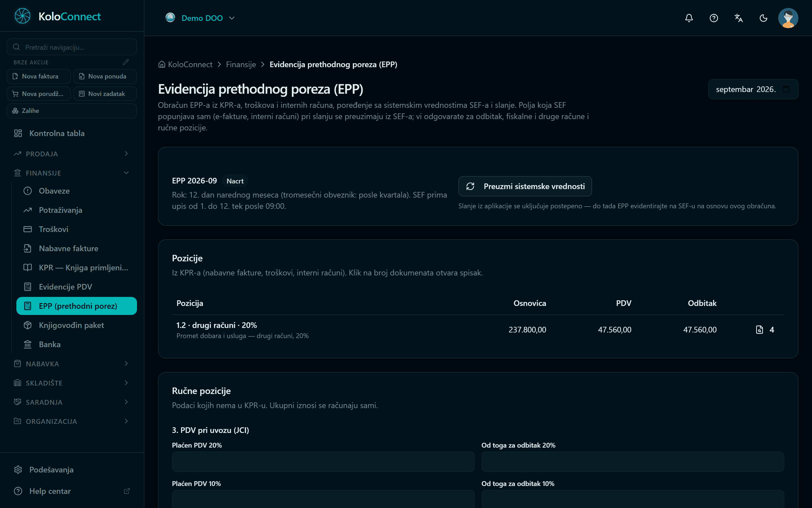Screen dimensions: 812x508
Task: Click Nova ponuda quick action
Action: pos(105,76)
